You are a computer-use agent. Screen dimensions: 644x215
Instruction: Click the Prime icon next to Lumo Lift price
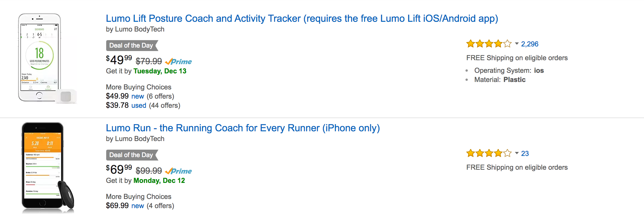click(x=178, y=61)
